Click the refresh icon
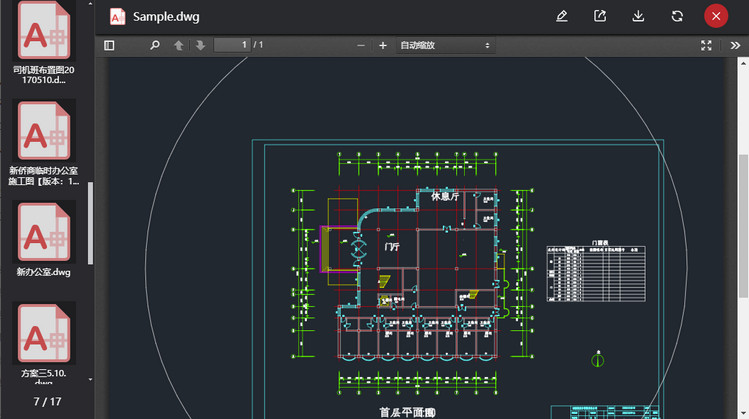Image resolution: width=749 pixels, height=419 pixels. [x=677, y=16]
